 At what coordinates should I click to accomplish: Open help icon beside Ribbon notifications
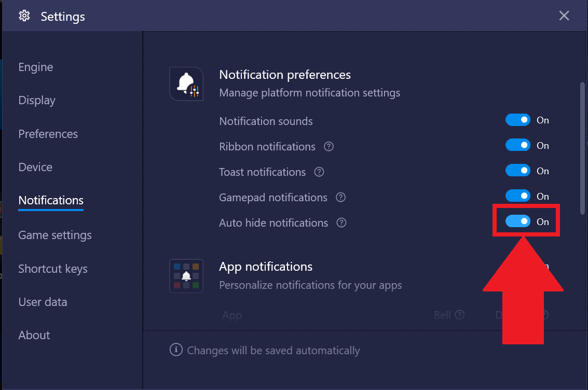pos(329,146)
